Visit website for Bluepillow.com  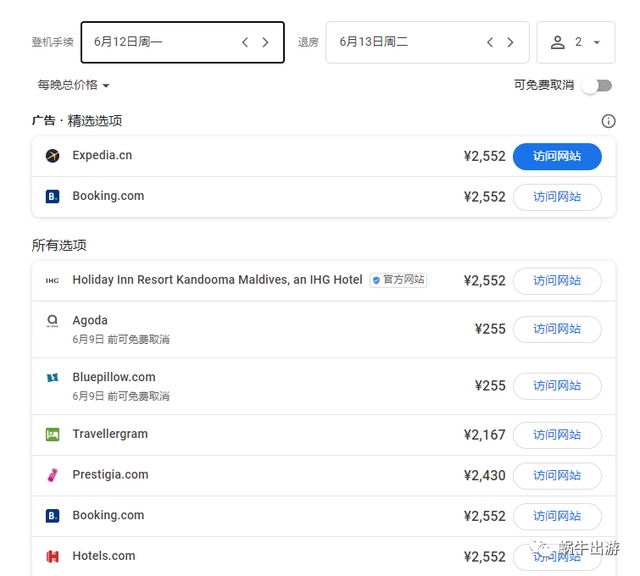pyautogui.click(x=557, y=386)
